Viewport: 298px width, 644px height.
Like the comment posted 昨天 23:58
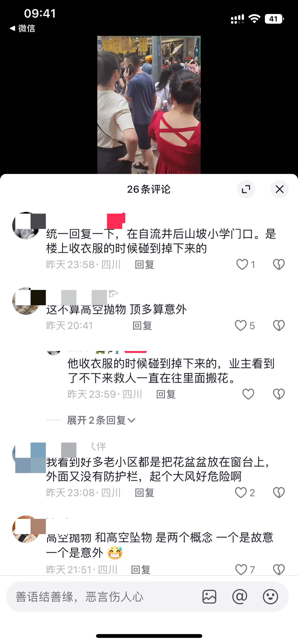pyautogui.click(x=242, y=265)
